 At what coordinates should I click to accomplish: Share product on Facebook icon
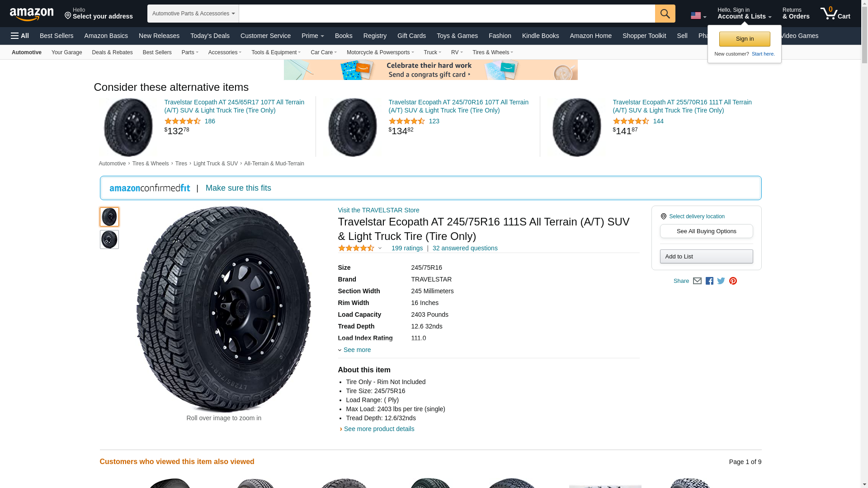click(709, 281)
